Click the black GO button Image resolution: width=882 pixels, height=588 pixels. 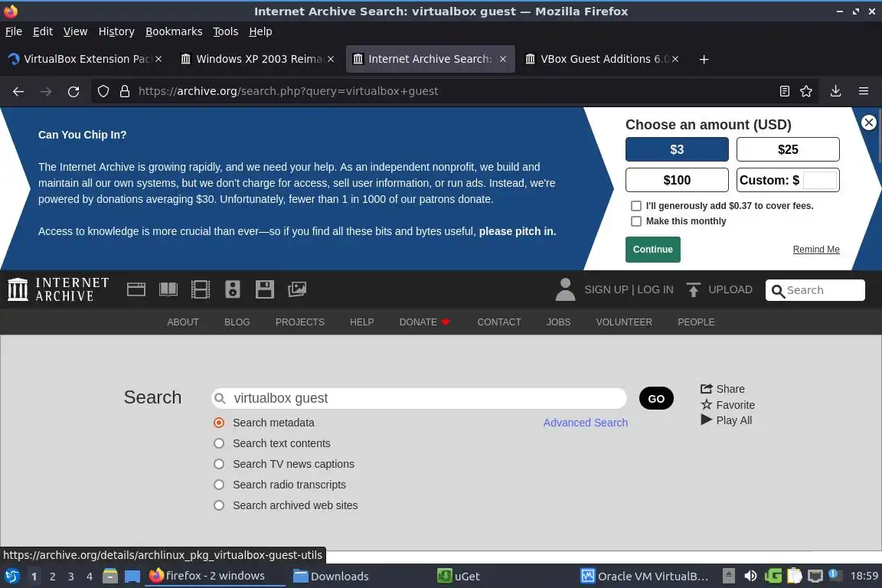point(656,398)
